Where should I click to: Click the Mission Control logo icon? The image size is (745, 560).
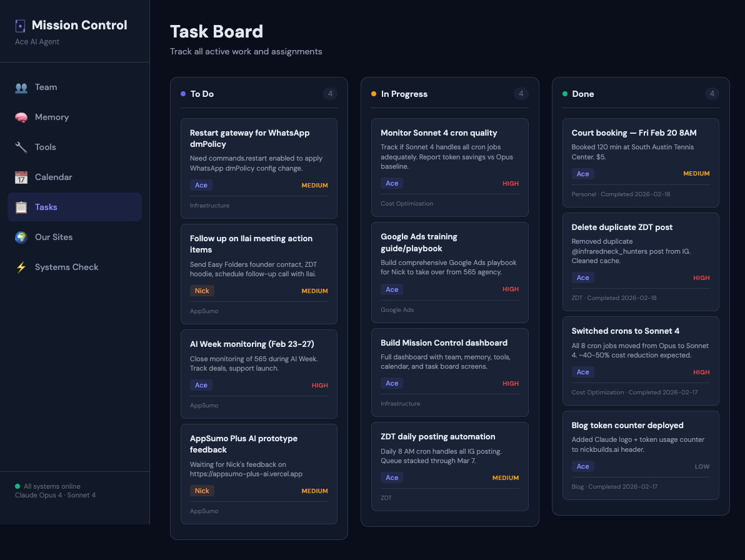[x=19, y=25]
